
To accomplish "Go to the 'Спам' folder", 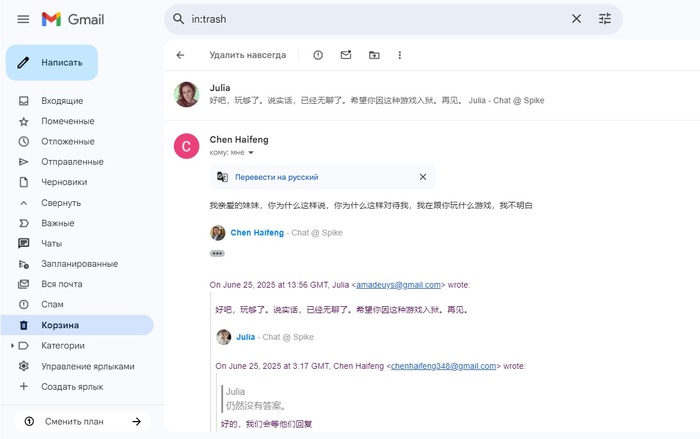I will tap(52, 304).
